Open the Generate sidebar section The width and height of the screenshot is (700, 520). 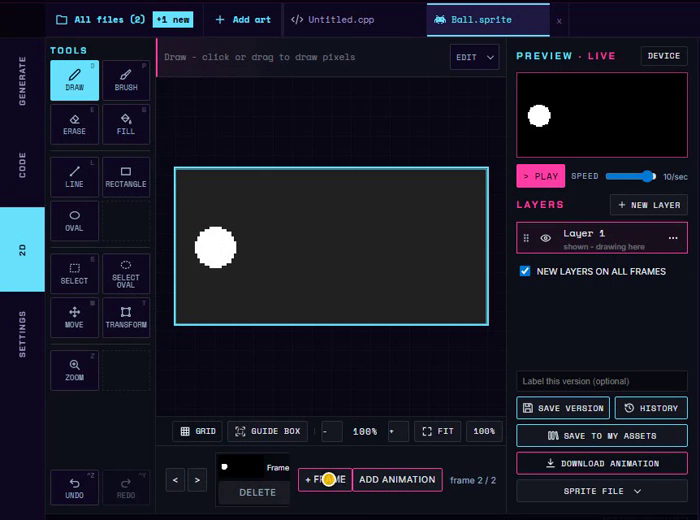22,81
